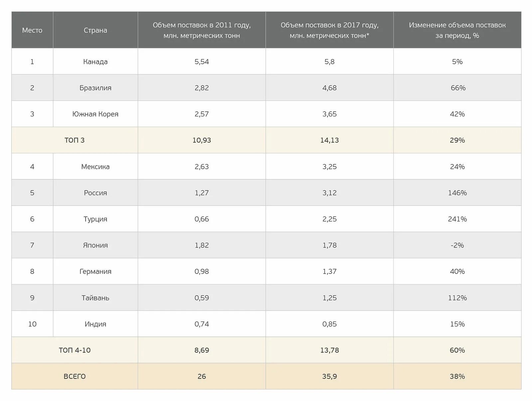Click the 'ТОП 3' summary row label

pyautogui.click(x=74, y=140)
